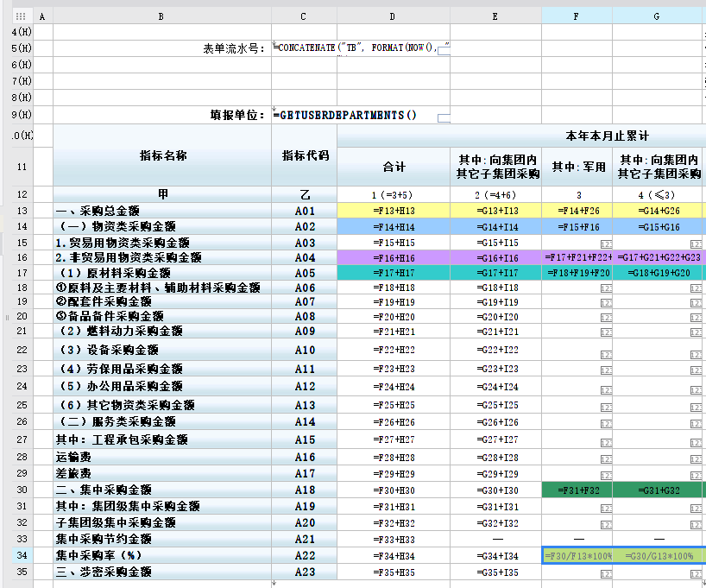Click the number-input cell in F31
This screenshot has height=588, width=706.
[577, 507]
